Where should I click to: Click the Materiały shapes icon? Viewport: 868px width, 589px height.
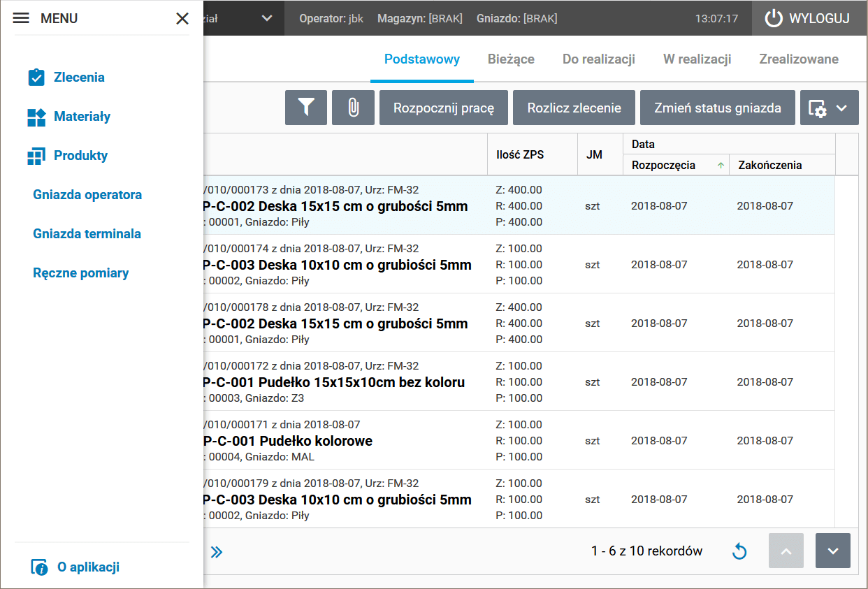point(36,117)
